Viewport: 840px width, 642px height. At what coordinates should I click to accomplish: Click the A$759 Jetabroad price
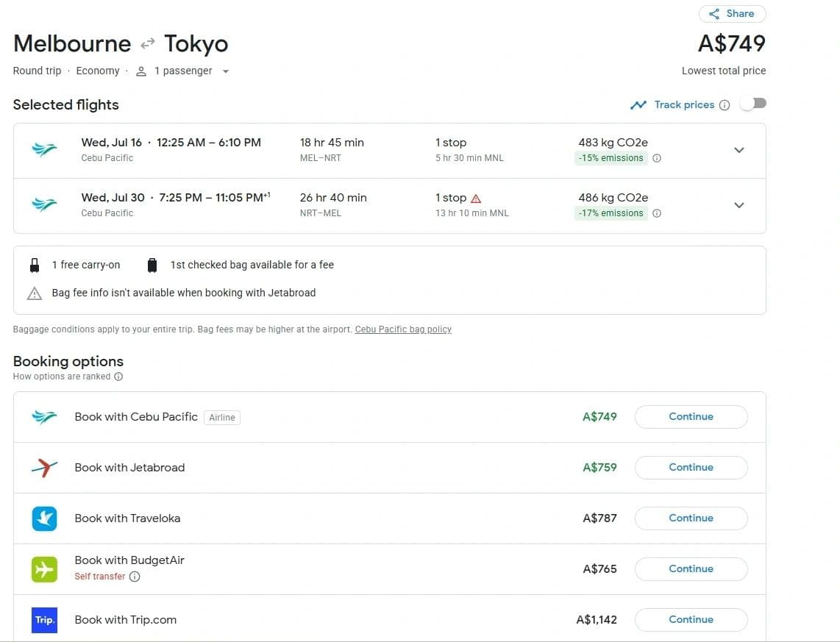point(599,468)
